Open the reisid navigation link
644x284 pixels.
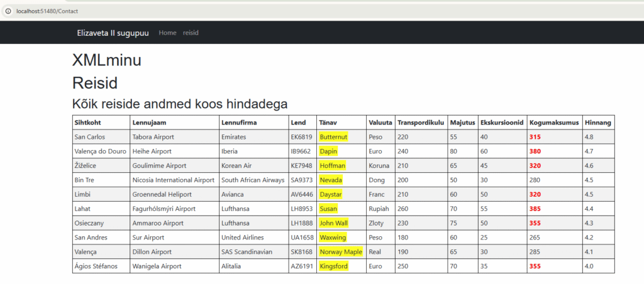pos(191,33)
